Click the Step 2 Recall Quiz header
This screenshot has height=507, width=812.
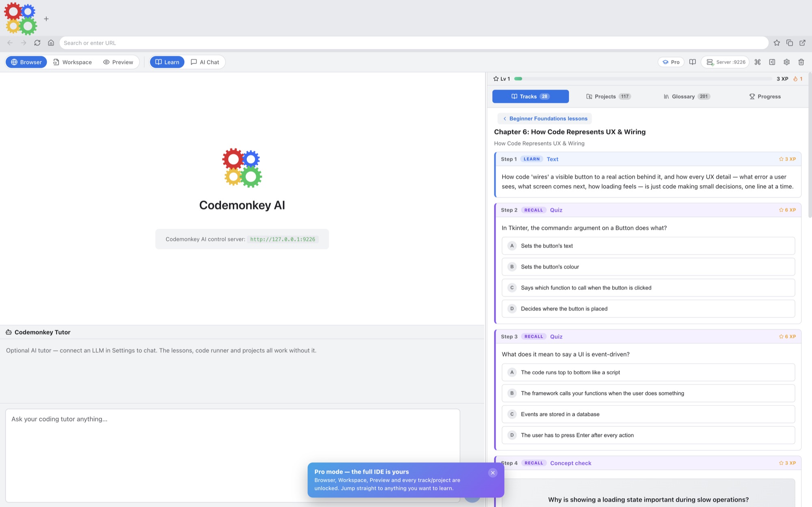(648, 210)
